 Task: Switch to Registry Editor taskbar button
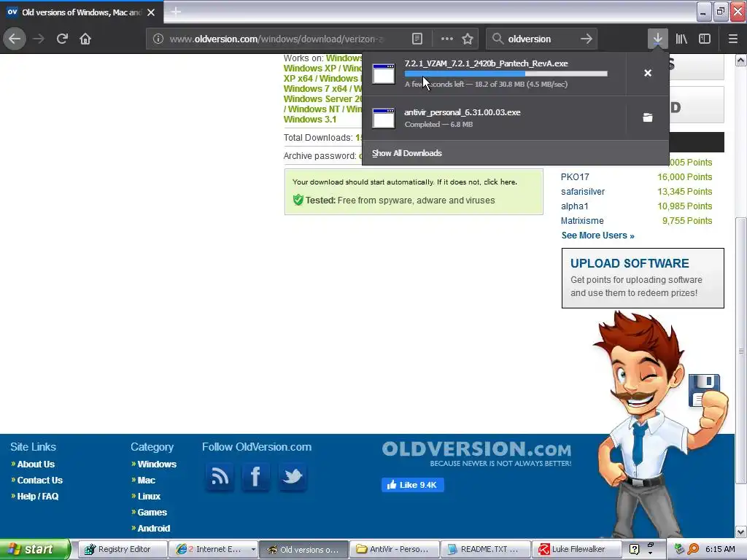tap(122, 549)
